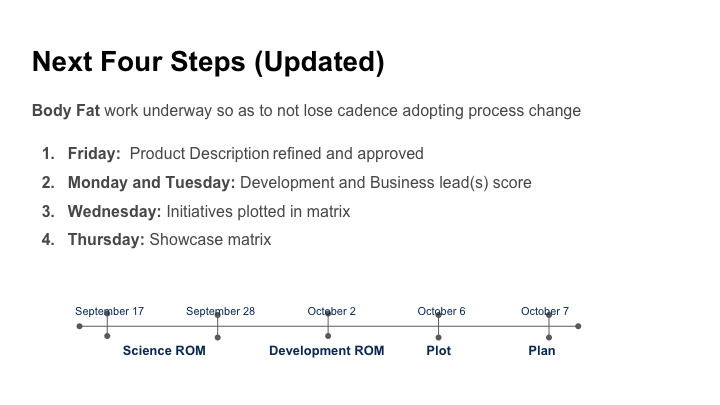
Task: Click the 'Monday and Tuesday:' list item
Action: click(x=151, y=183)
